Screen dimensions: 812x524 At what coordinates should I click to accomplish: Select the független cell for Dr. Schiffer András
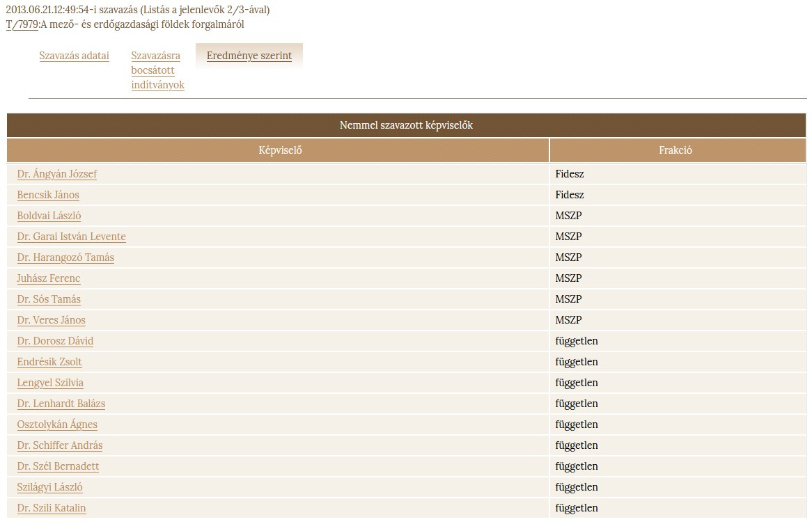(678, 445)
